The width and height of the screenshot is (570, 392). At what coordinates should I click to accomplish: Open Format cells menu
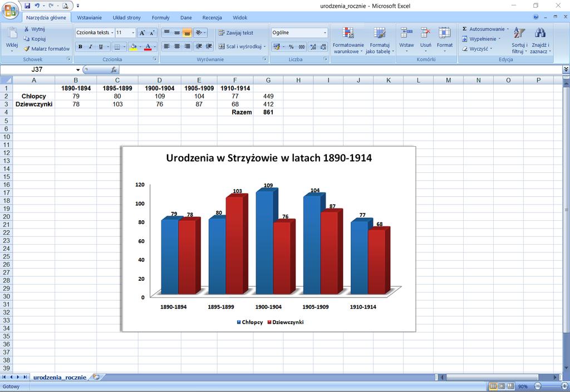point(445,39)
